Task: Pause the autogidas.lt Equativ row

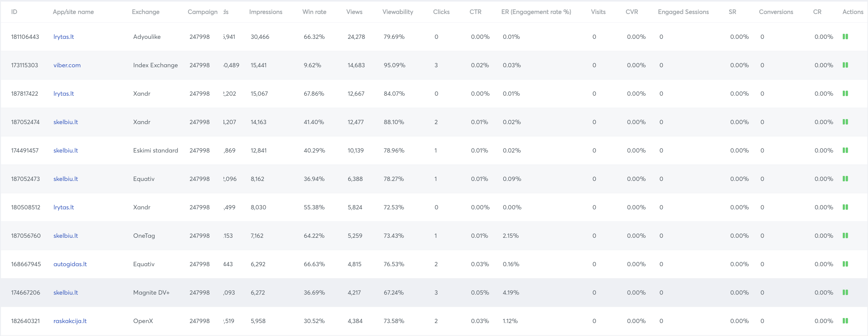Action: click(845, 264)
